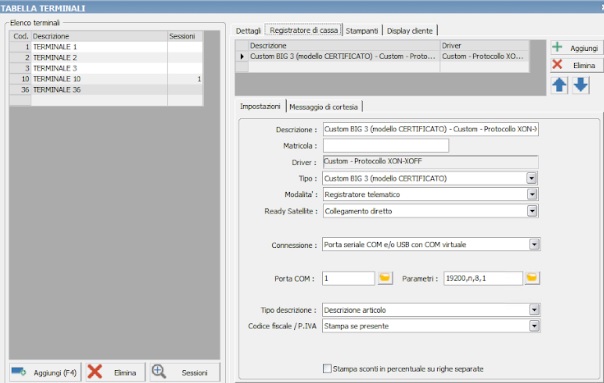
Task: Click the empty Matricola field
Action: tap(386, 146)
